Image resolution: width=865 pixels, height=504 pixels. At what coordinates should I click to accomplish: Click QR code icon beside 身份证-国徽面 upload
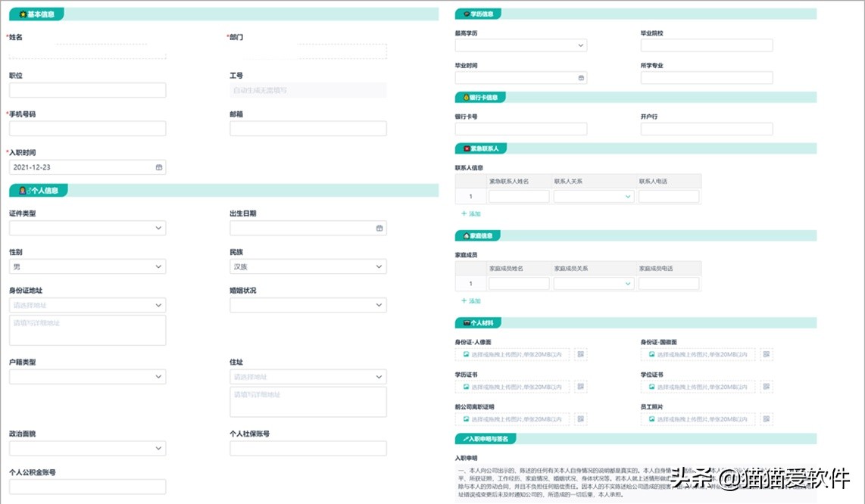coord(767,354)
